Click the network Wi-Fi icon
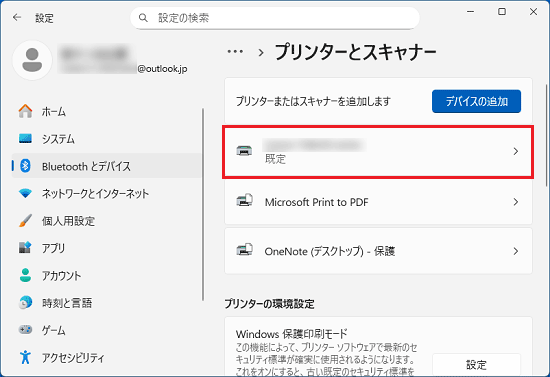Screen dimensions: 550x377 point(25,193)
